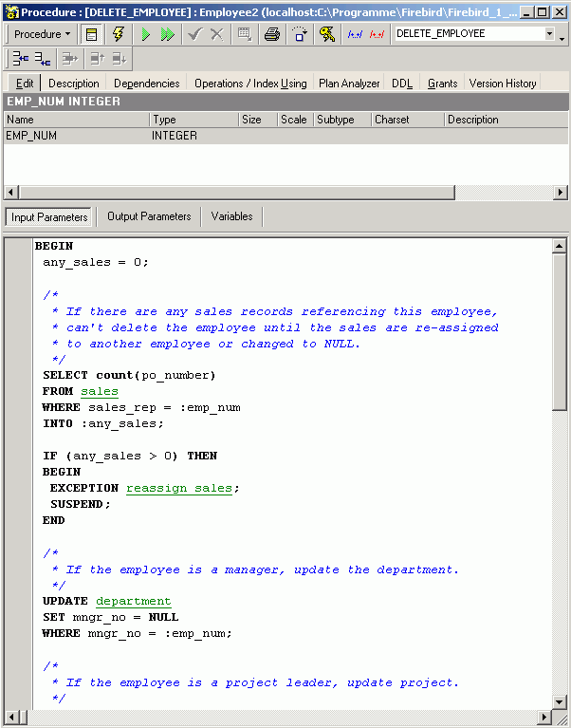Viewport: 571px width, 728px height.
Task: Click the Size column header
Action: tap(258, 120)
